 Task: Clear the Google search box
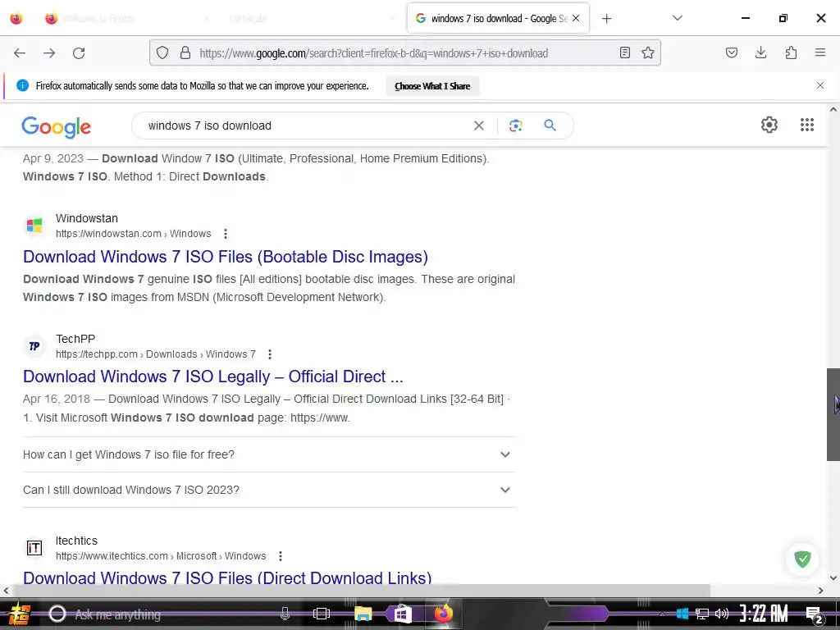pos(479,126)
